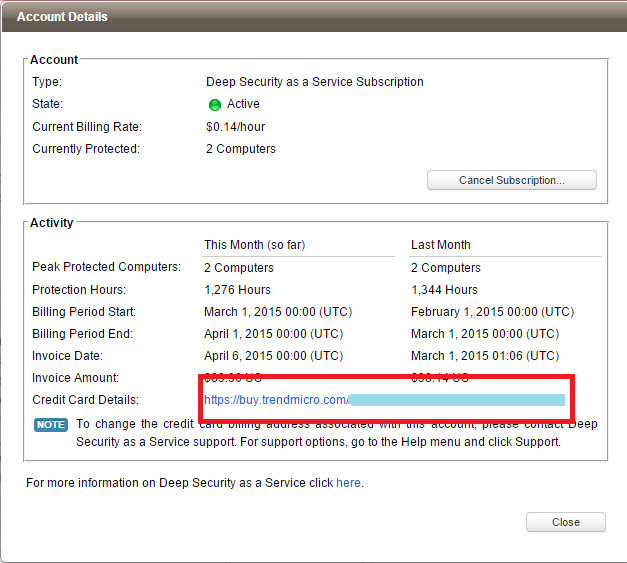
Task: Select 'Deep Security as a Service Subscription' text
Action: (315, 82)
